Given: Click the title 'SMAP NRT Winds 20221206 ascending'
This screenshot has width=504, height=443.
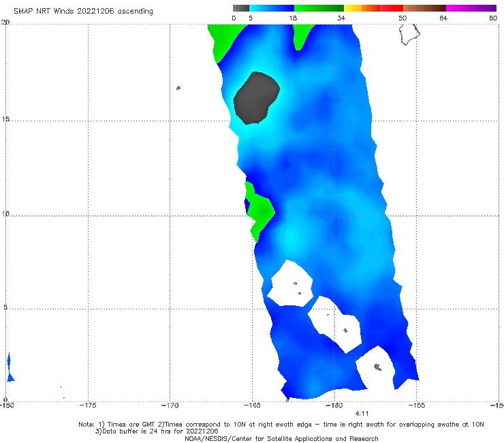Looking at the screenshot, I should (83, 11).
